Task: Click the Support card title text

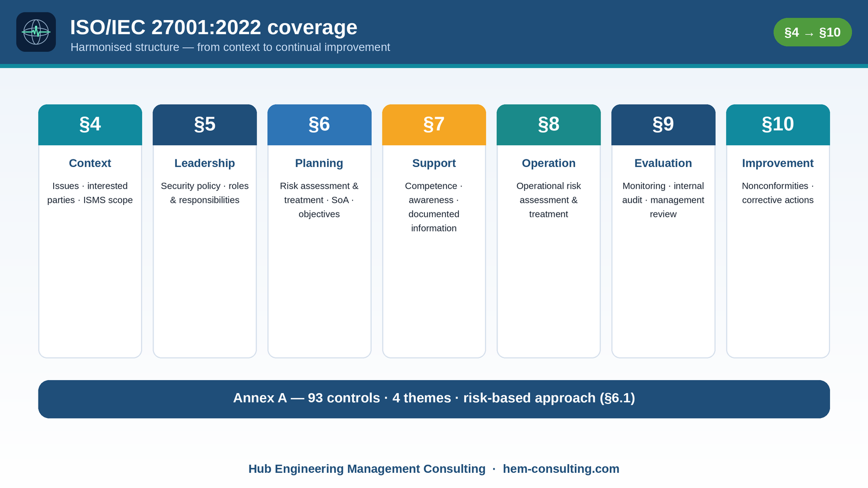Action: pyautogui.click(x=434, y=163)
